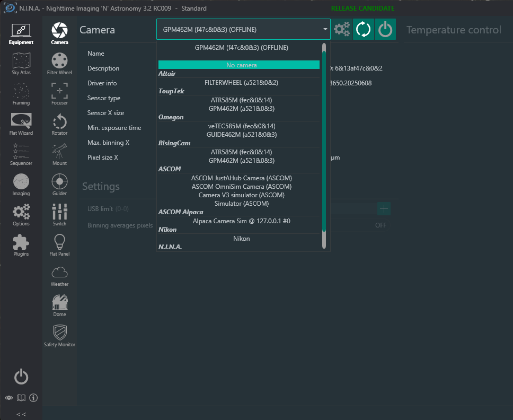Select the Mount equipment tab
This screenshot has width=513, height=420.
59,154
